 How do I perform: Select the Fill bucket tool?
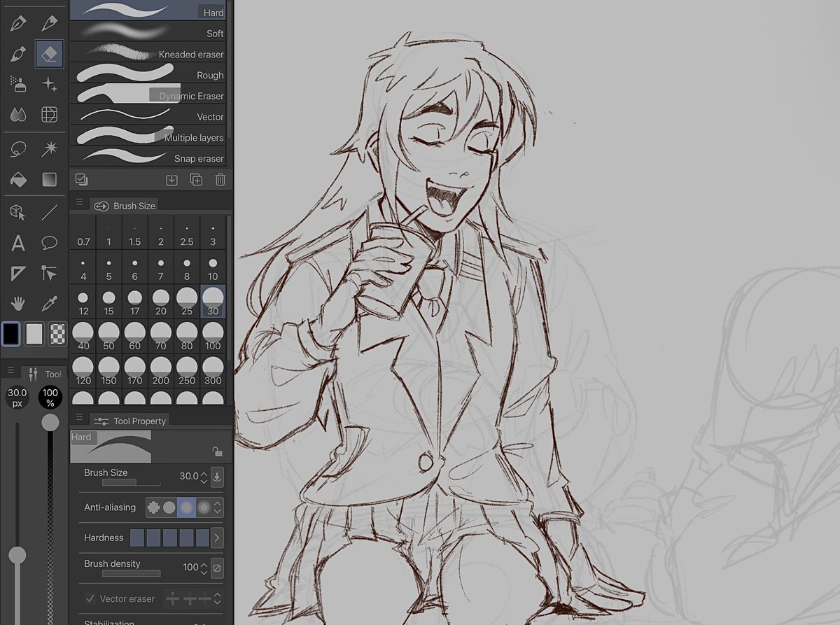18,180
